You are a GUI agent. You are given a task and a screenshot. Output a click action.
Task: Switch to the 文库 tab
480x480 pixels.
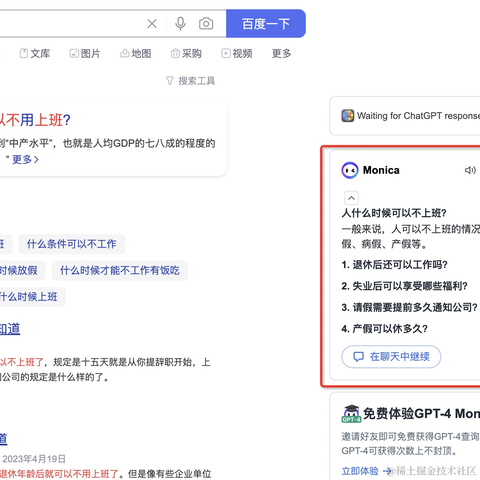pos(35,53)
